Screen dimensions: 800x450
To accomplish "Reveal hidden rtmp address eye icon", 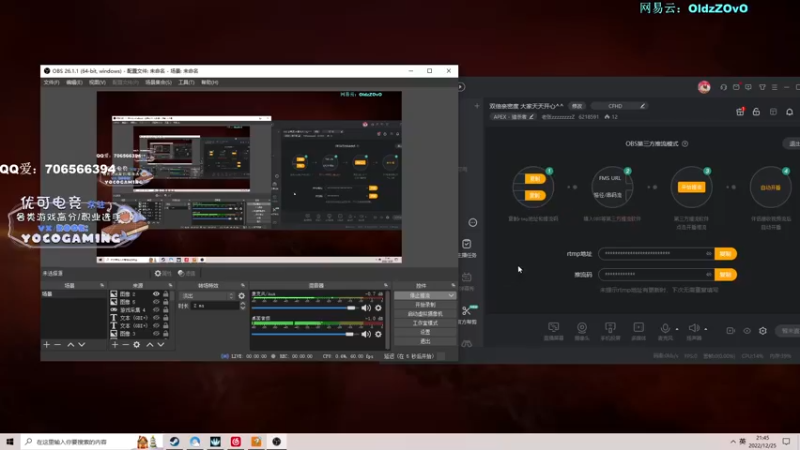I will [708, 254].
